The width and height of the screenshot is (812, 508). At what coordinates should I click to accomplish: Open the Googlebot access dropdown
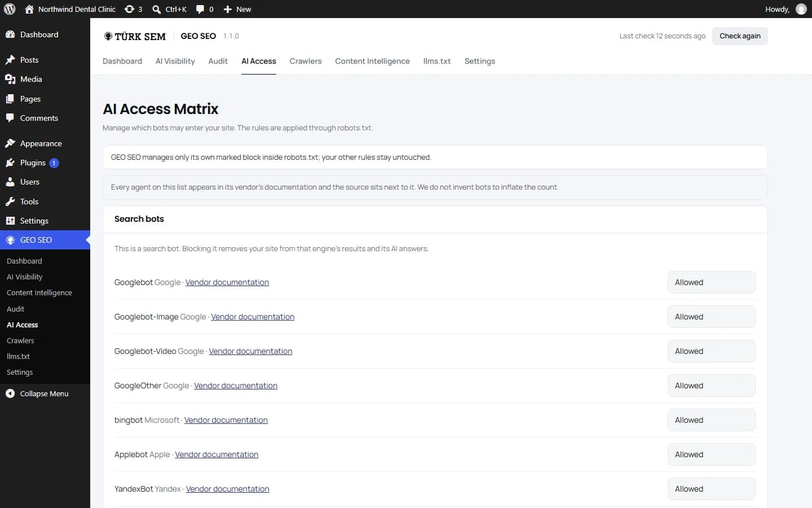pyautogui.click(x=711, y=282)
